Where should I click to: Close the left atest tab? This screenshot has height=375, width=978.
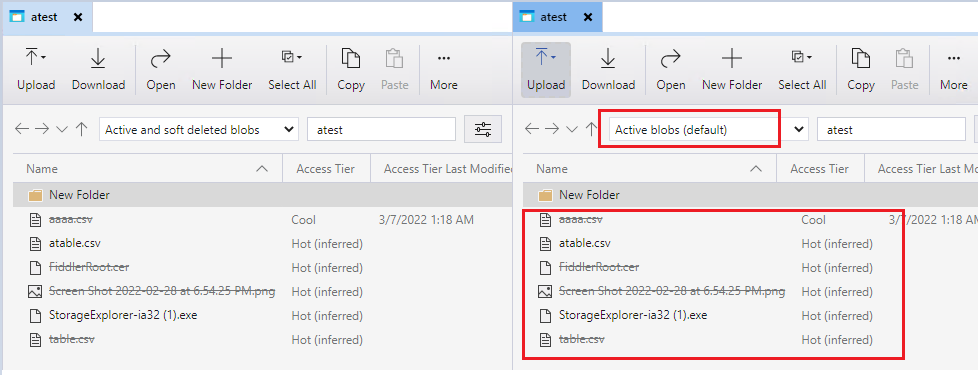pyautogui.click(x=78, y=17)
